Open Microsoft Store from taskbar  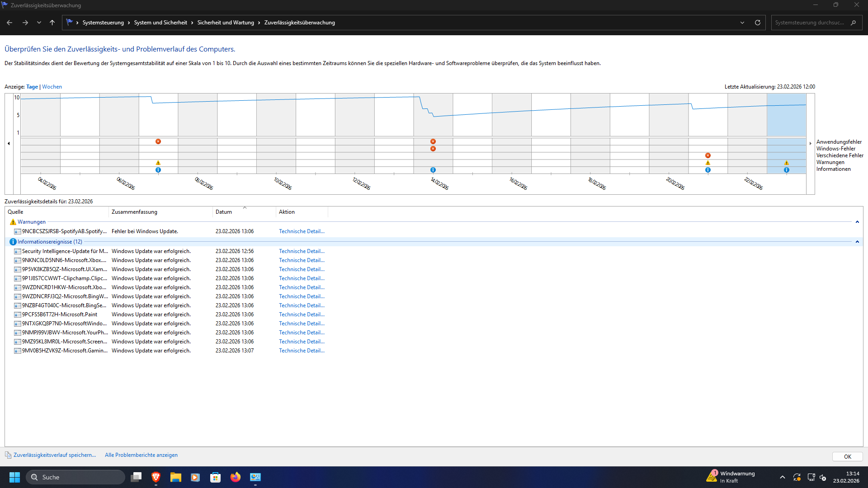coord(215,477)
